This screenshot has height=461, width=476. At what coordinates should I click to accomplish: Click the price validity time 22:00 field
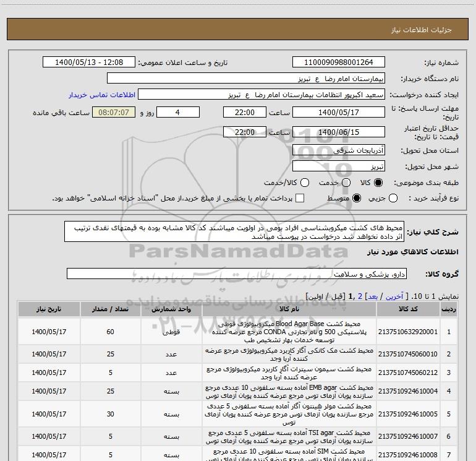pos(245,132)
